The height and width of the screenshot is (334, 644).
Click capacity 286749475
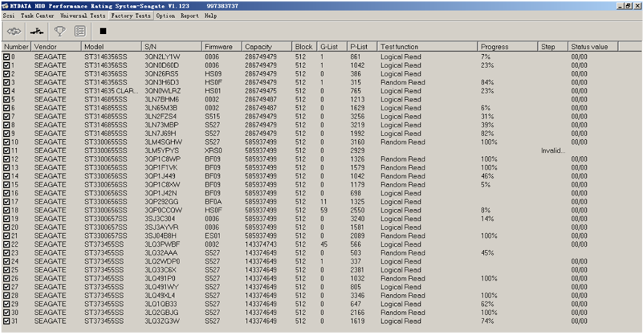(261, 91)
